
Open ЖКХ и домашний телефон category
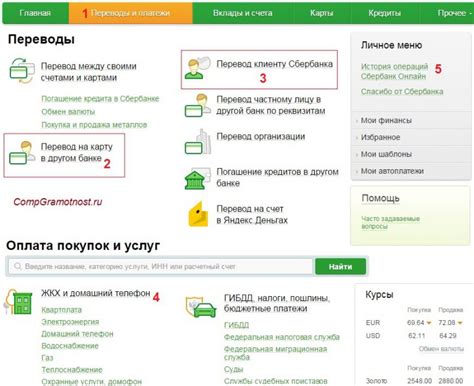96,293
